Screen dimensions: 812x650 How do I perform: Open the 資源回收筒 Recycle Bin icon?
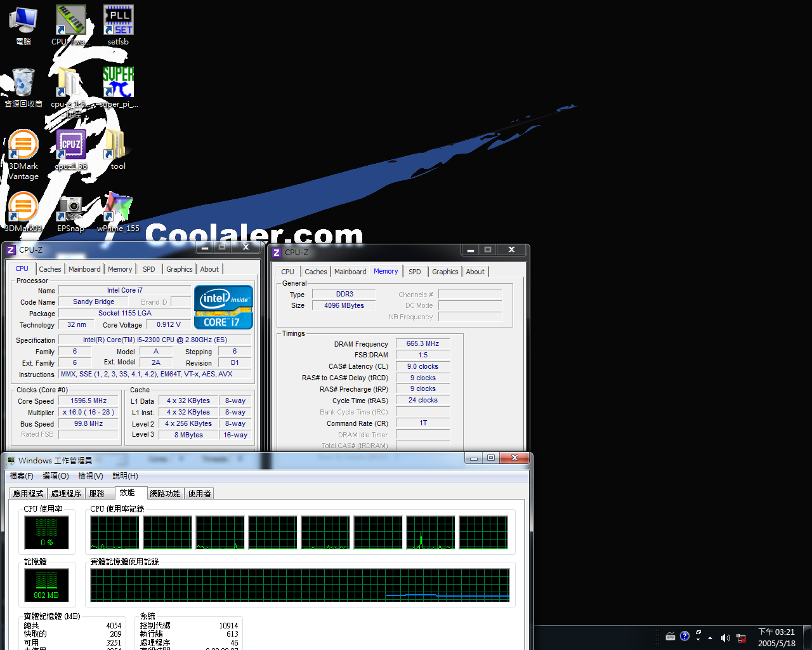[23, 88]
